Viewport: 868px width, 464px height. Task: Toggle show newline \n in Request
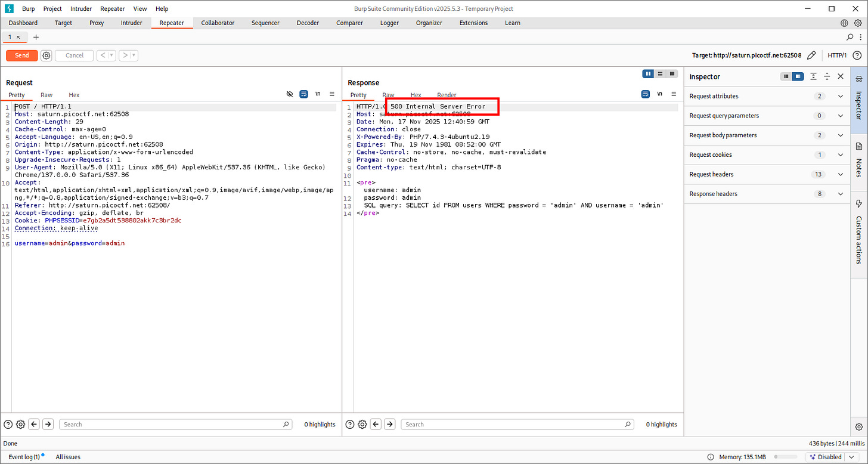coord(318,94)
